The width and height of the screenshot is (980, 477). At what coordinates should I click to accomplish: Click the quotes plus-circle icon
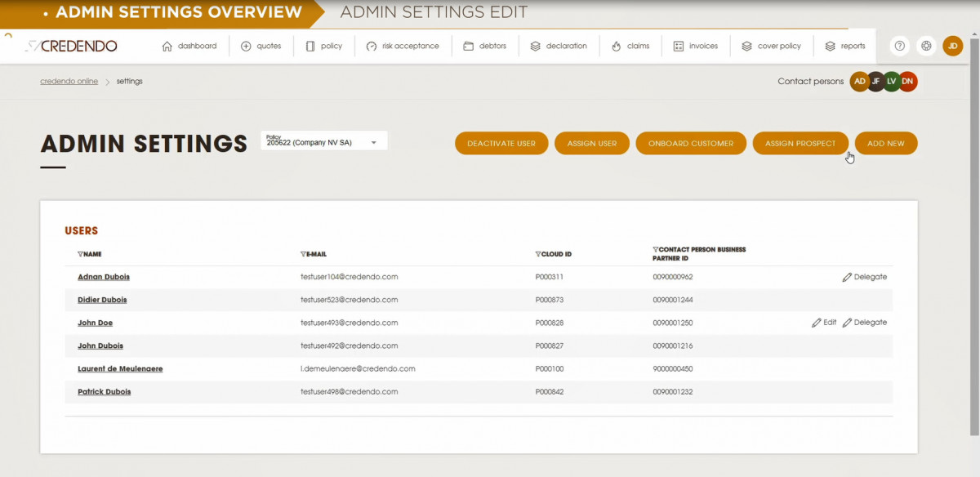246,47
